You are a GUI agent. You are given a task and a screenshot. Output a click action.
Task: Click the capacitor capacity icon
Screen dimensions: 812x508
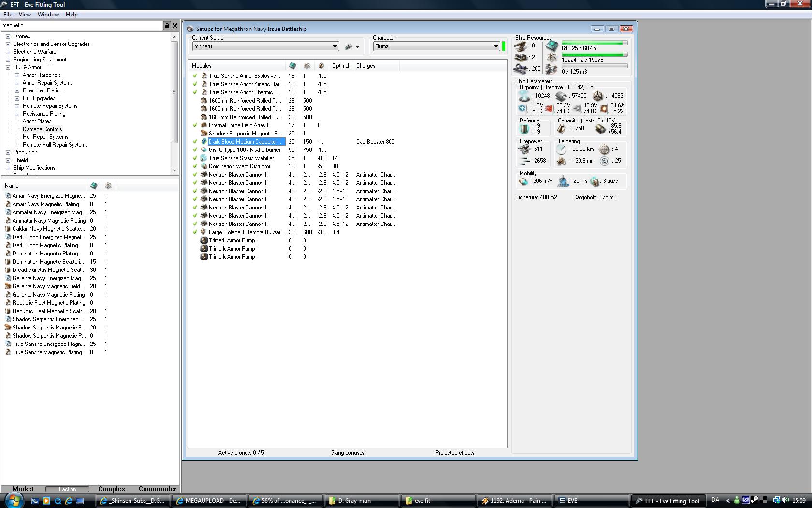pos(562,129)
